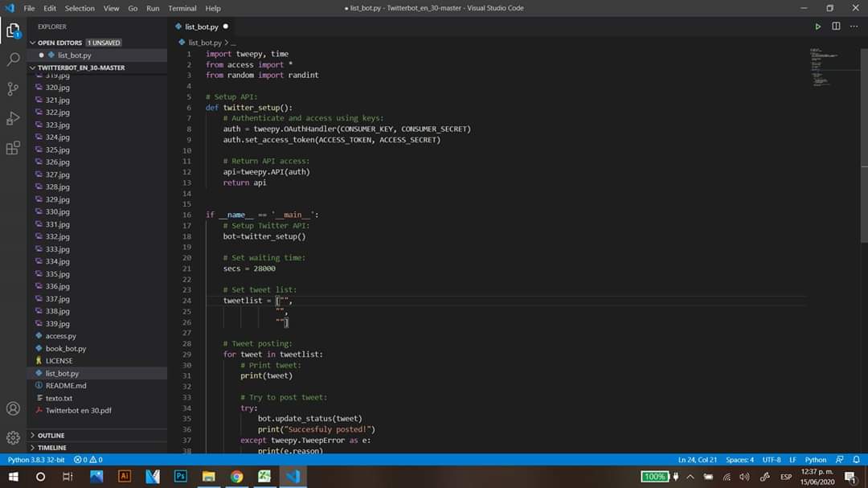The image size is (868, 488).
Task: Open the View menu
Action: (111, 8)
